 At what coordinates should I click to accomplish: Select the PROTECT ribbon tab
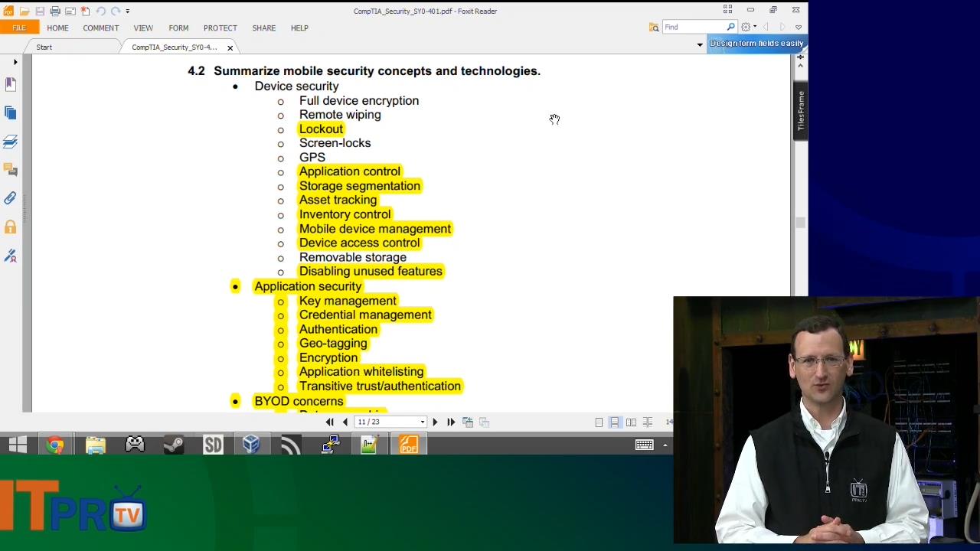(220, 28)
